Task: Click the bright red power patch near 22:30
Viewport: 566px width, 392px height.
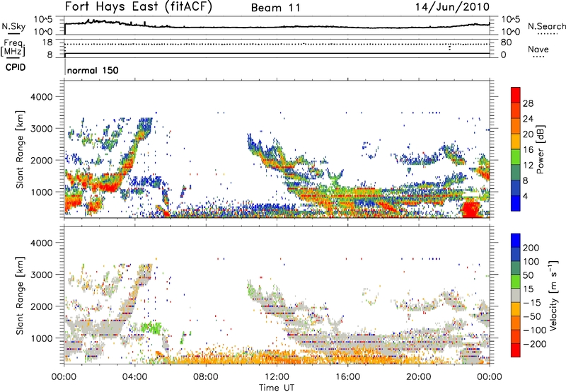Action: (x=470, y=209)
